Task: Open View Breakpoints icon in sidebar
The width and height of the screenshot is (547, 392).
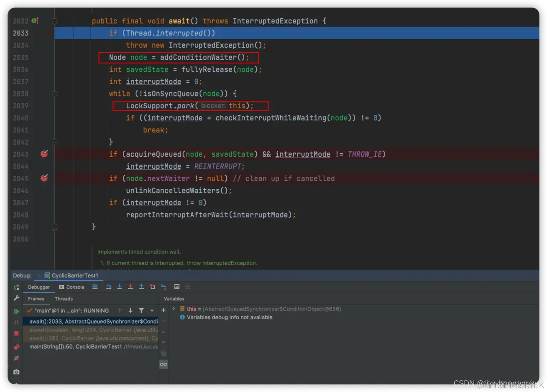Action: point(16,347)
